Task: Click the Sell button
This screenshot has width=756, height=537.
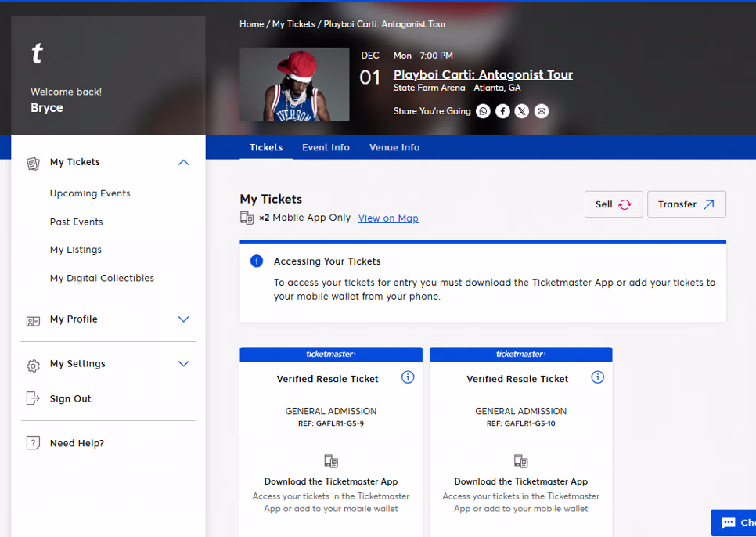Action: (x=614, y=204)
